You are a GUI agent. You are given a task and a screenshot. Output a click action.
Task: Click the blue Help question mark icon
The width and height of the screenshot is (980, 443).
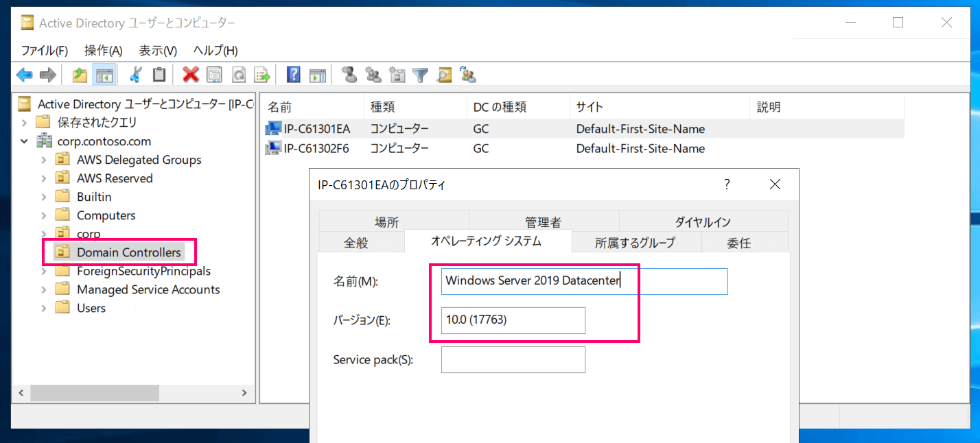pyautogui.click(x=294, y=75)
